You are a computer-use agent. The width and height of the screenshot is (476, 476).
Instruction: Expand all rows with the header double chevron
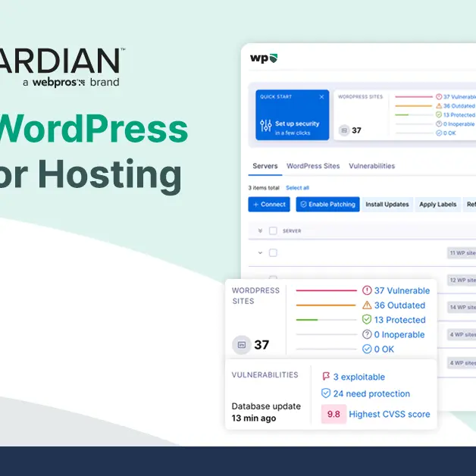(x=260, y=230)
